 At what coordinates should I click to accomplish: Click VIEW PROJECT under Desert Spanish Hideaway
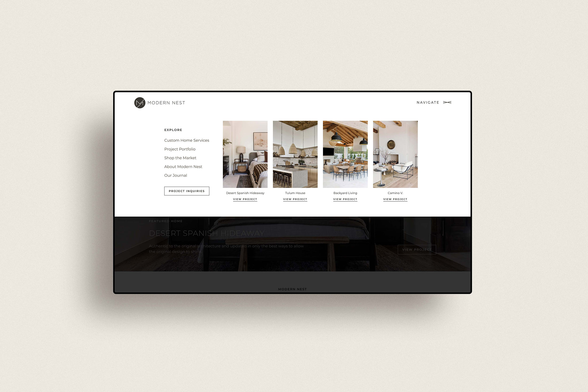(x=245, y=199)
